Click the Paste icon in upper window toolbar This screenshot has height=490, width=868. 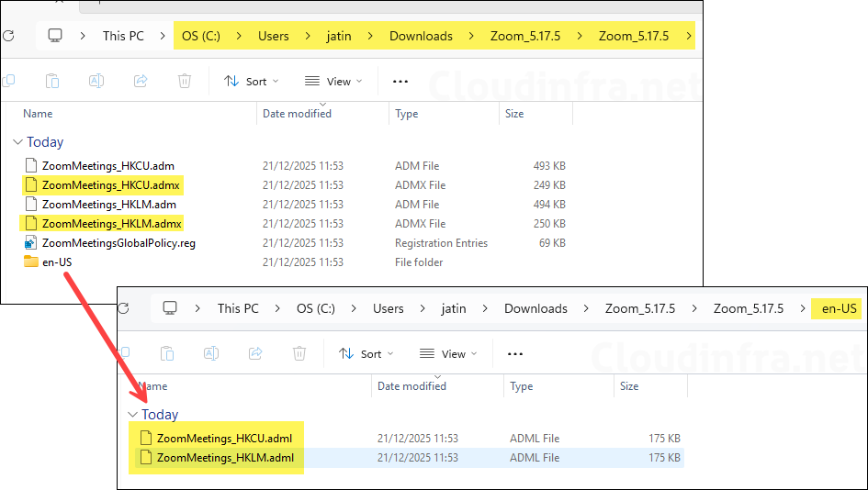pos(52,82)
